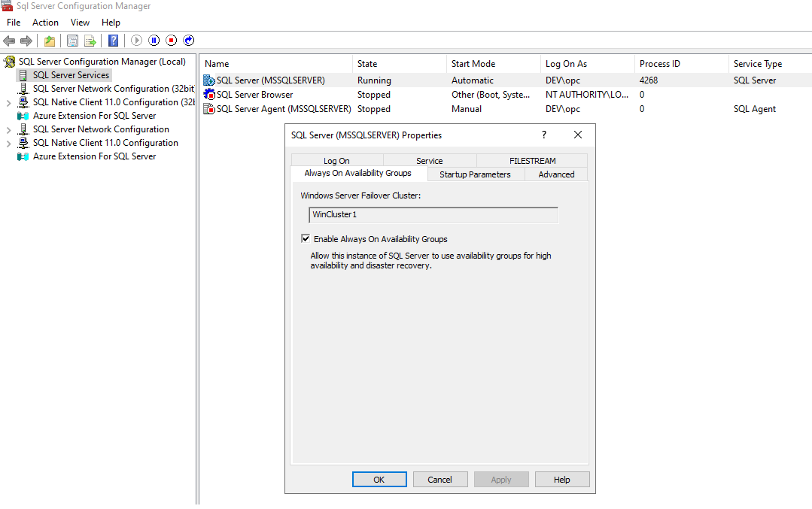Select the Always On Availability Groups tab
Screen dimensions: 812x509
pyautogui.click(x=358, y=173)
